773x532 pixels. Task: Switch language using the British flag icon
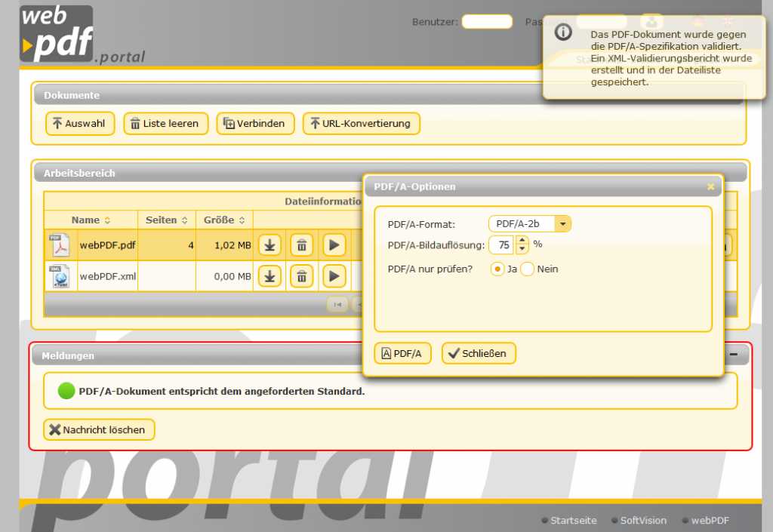[x=727, y=21]
